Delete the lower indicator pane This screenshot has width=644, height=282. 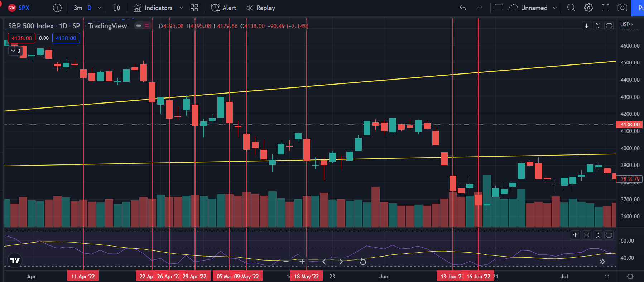pyautogui.click(x=586, y=235)
